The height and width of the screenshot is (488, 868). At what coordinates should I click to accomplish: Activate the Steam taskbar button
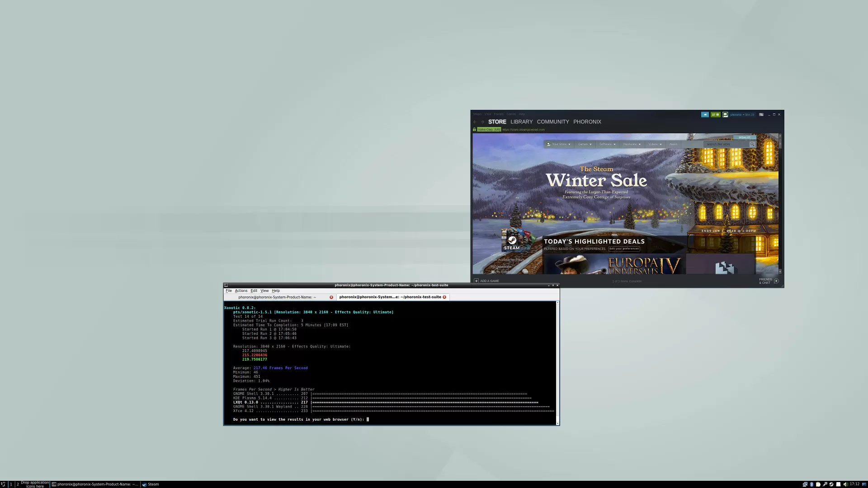pyautogui.click(x=151, y=484)
